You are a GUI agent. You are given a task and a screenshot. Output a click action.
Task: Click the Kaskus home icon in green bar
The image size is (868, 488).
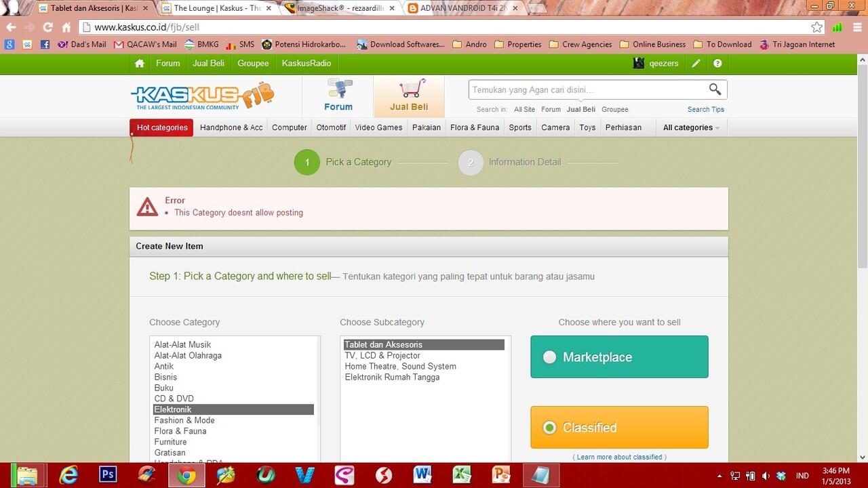(140, 63)
